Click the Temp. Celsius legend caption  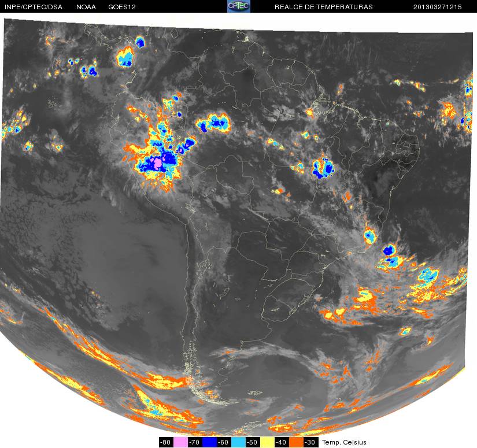(x=344, y=442)
